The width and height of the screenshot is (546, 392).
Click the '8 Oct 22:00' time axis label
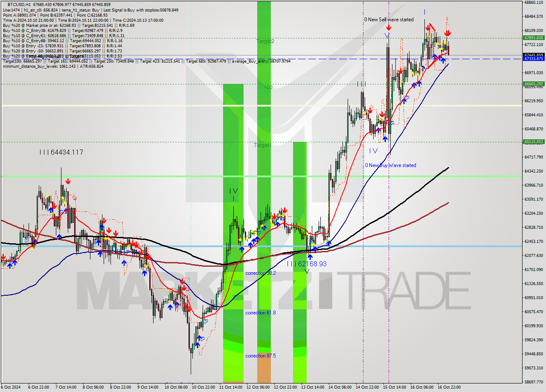[x=121, y=387]
